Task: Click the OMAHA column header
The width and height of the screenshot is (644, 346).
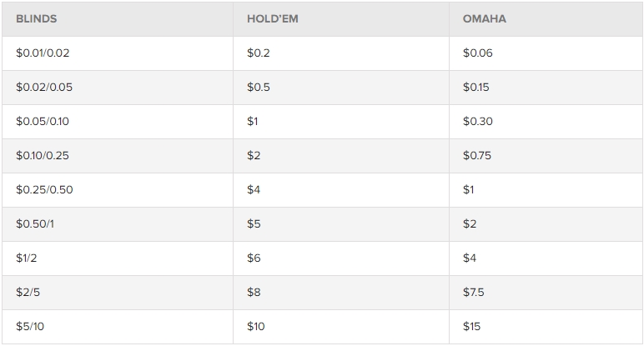Action: coord(484,19)
